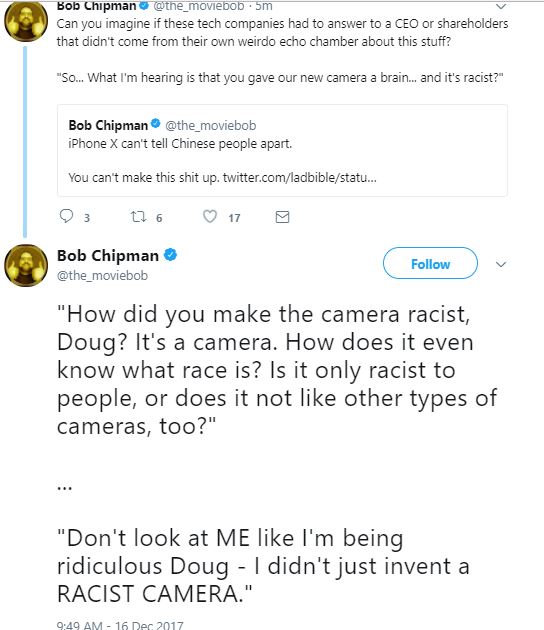Open the top tweet's more-options chevron
This screenshot has width=544, height=630.
pos(501,6)
